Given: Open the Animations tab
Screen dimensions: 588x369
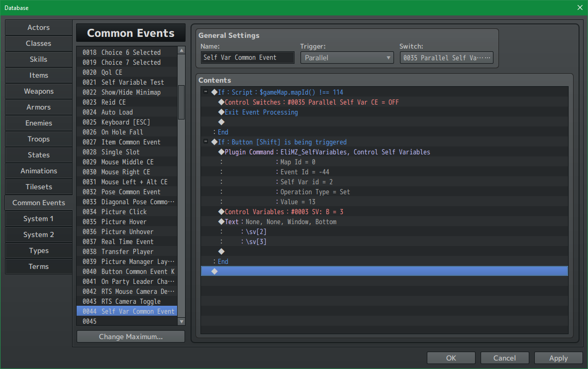Looking at the screenshot, I should [x=39, y=171].
